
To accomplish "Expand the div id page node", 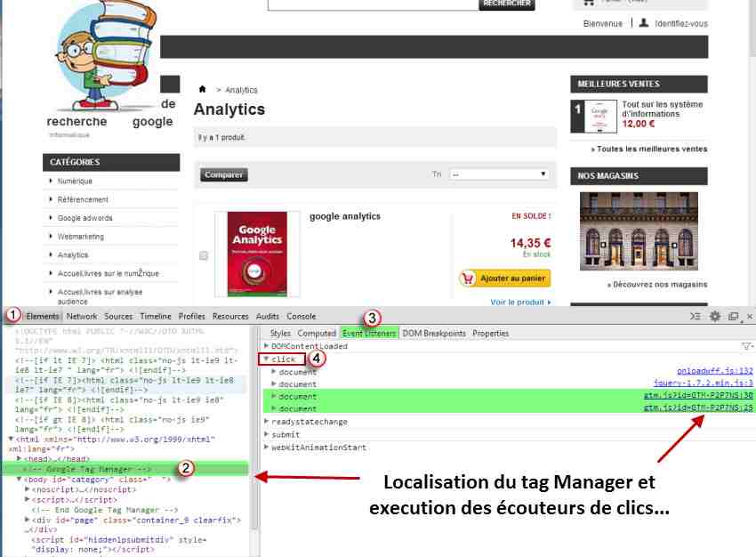I will [x=27, y=520].
